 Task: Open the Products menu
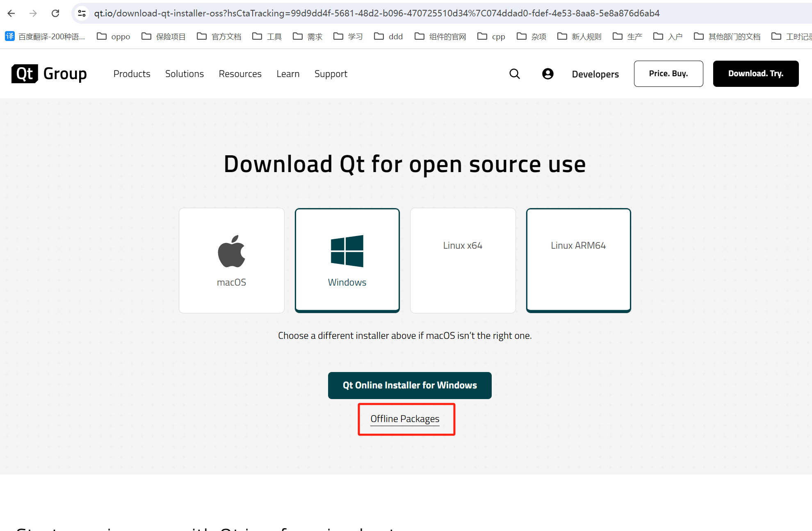132,74
